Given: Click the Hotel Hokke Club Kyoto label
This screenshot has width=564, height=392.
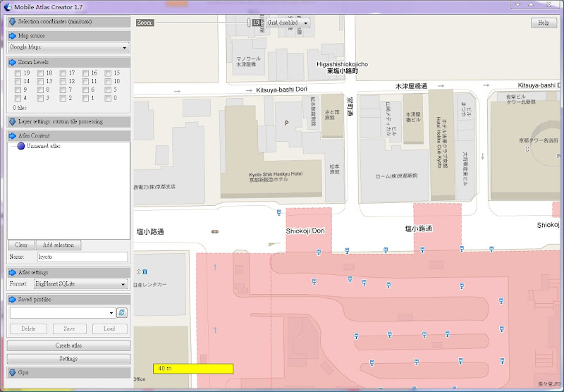Looking at the screenshot, I should tap(439, 142).
